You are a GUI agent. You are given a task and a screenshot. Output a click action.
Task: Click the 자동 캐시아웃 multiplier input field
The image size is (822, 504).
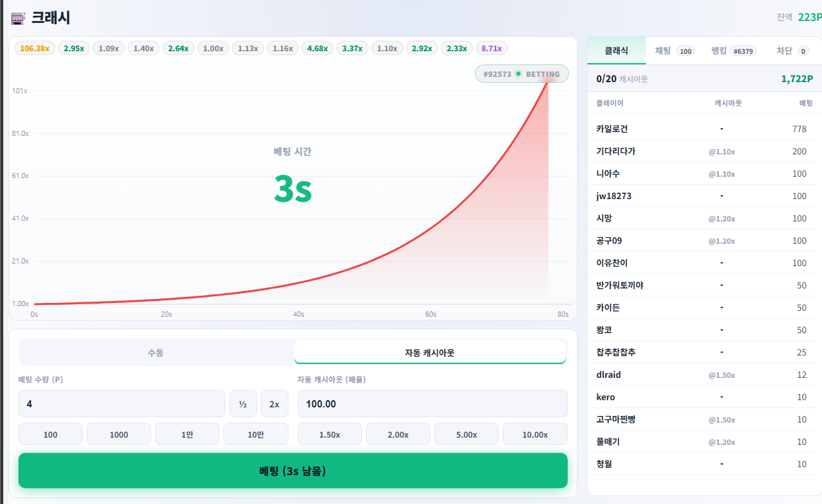[432, 403]
